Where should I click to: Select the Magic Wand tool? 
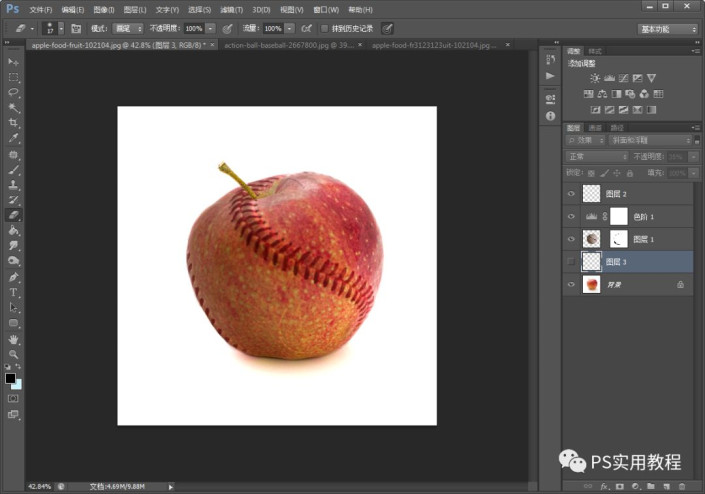tap(13, 108)
